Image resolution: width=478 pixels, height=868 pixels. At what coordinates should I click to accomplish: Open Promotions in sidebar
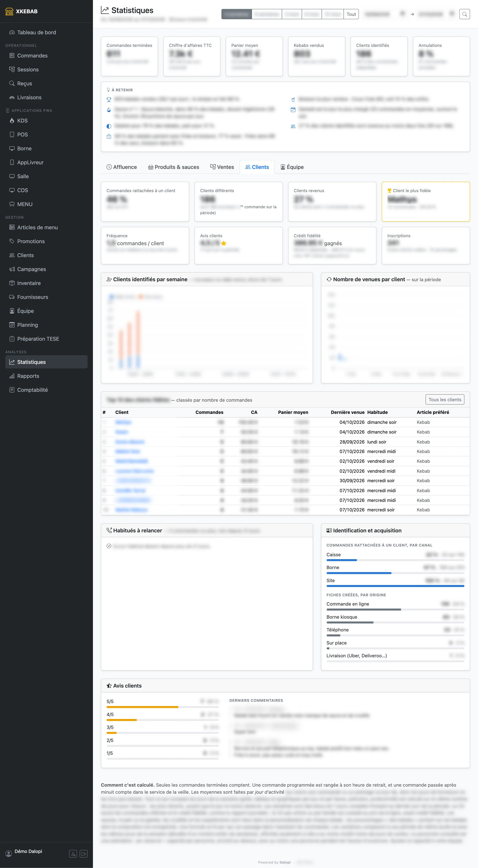pyautogui.click(x=46, y=241)
